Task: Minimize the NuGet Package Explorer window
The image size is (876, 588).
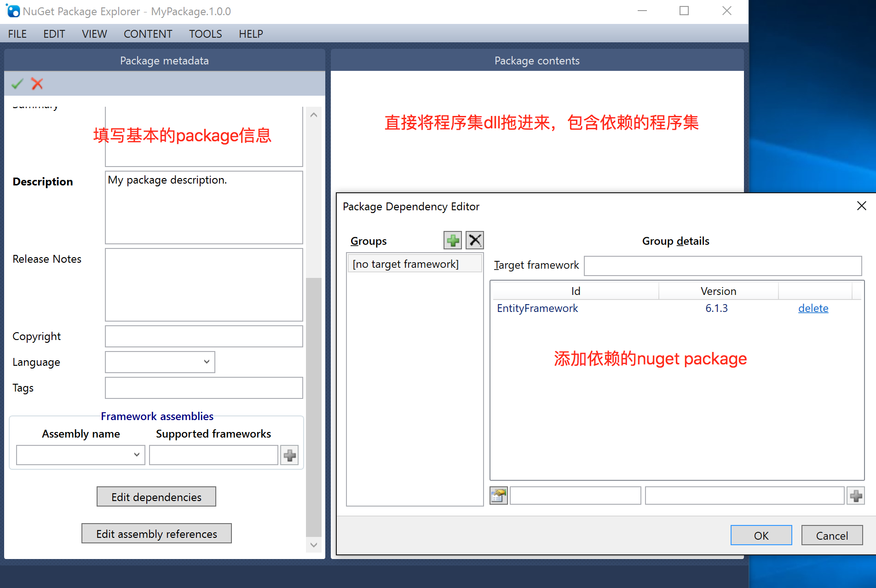Action: click(642, 11)
